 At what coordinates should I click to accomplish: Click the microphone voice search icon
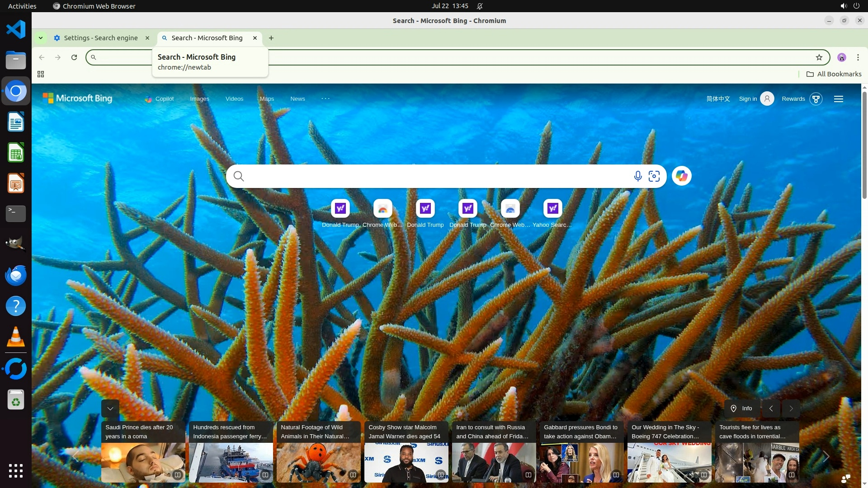click(x=637, y=176)
